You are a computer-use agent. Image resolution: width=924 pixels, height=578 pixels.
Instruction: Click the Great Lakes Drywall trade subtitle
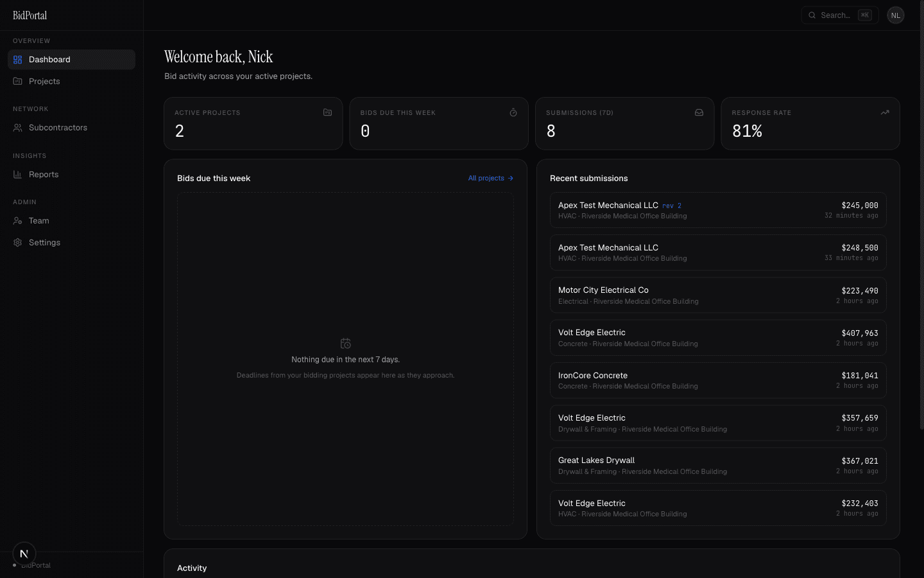click(x=642, y=471)
